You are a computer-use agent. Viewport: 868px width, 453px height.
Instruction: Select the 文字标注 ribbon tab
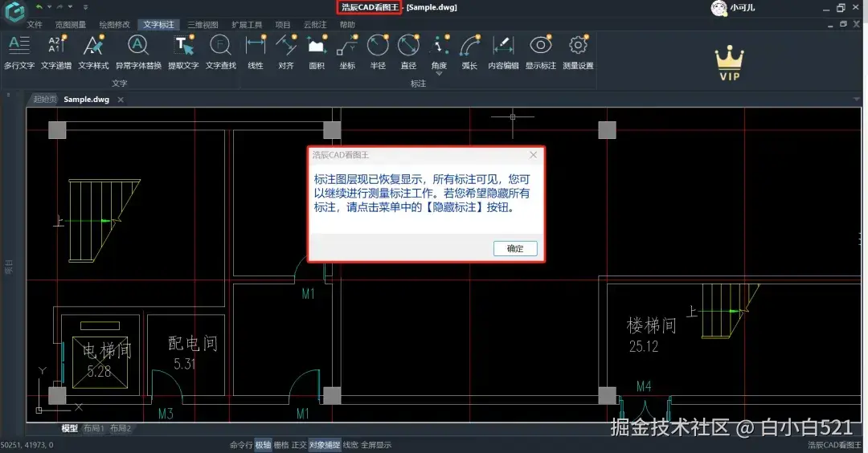158,24
